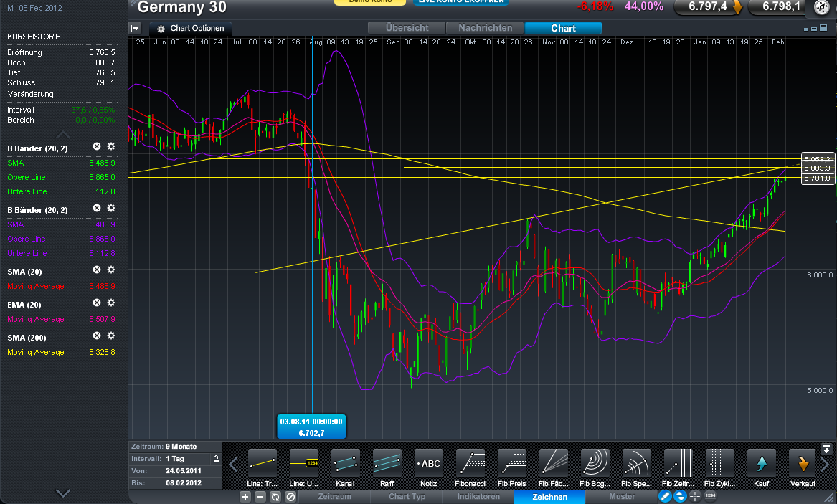Place a Kauf buy arrow marker
This screenshot has height=504, width=837.
pos(762,462)
